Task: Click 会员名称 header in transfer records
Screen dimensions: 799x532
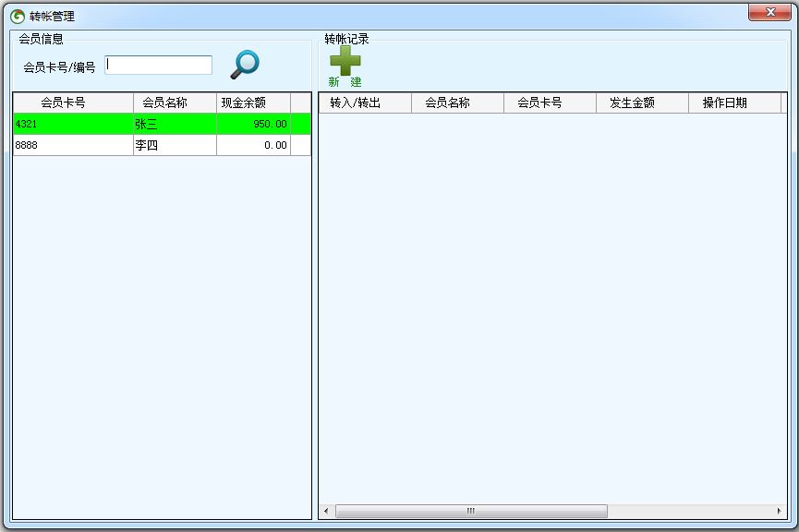Action: 457,103
